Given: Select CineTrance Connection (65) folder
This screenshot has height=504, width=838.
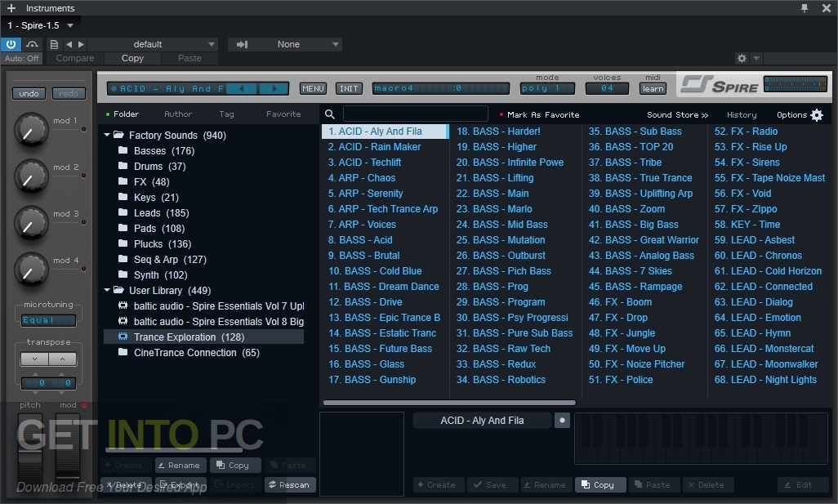Looking at the screenshot, I should [189, 353].
